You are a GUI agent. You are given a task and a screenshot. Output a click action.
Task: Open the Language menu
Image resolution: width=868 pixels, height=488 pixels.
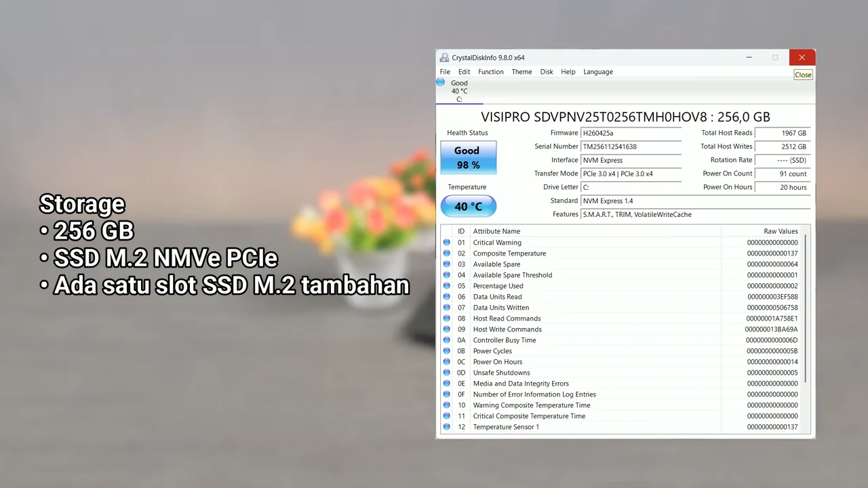(x=598, y=72)
